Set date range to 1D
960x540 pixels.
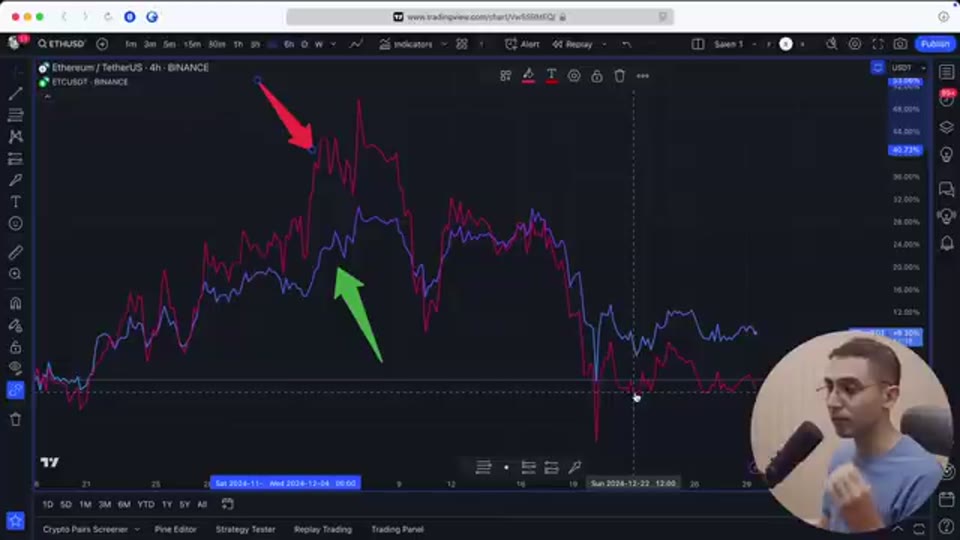tap(48, 504)
